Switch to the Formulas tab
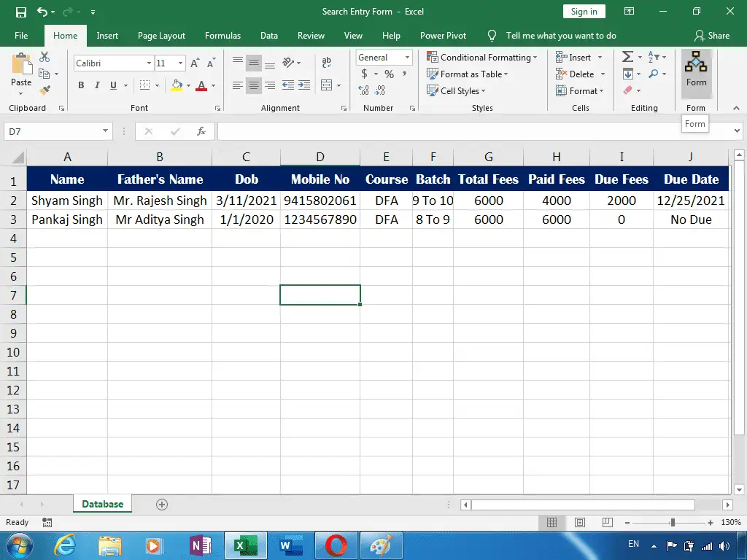Viewport: 747px width, 560px height. [222, 36]
